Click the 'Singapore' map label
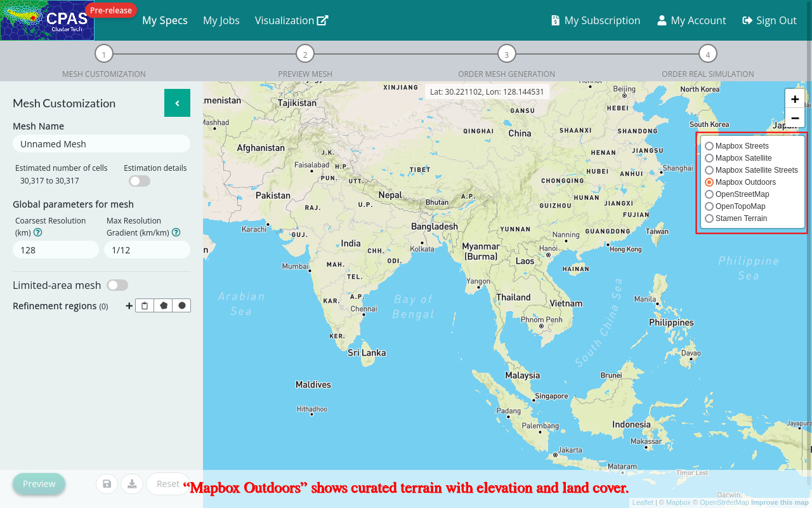This screenshot has width=812, height=508. click(x=551, y=396)
